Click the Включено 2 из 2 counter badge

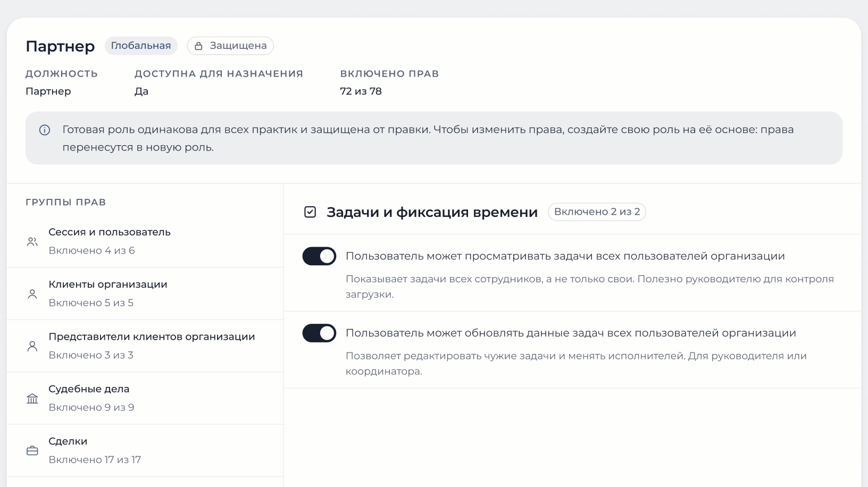[x=597, y=212]
